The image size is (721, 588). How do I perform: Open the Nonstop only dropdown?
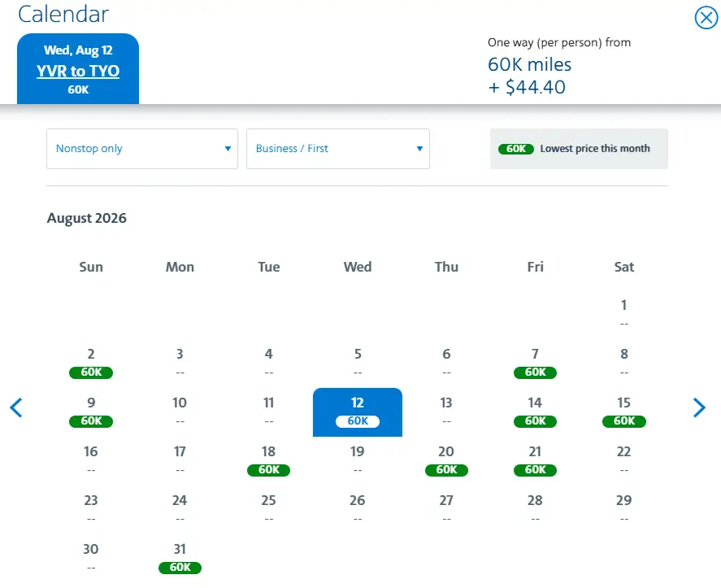[x=142, y=149]
